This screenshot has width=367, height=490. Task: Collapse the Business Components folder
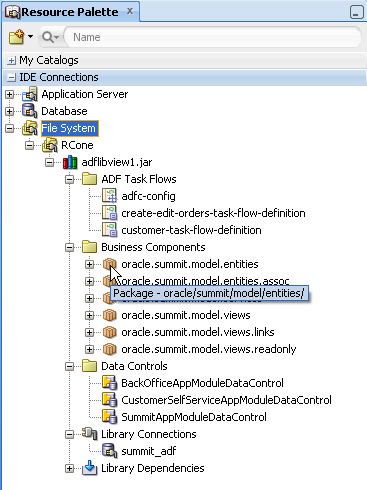[70, 247]
